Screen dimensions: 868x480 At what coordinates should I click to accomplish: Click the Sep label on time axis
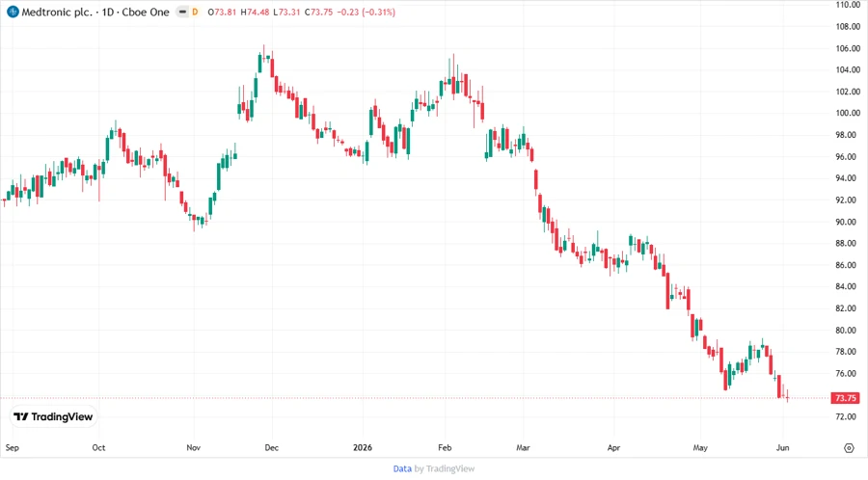(12, 447)
